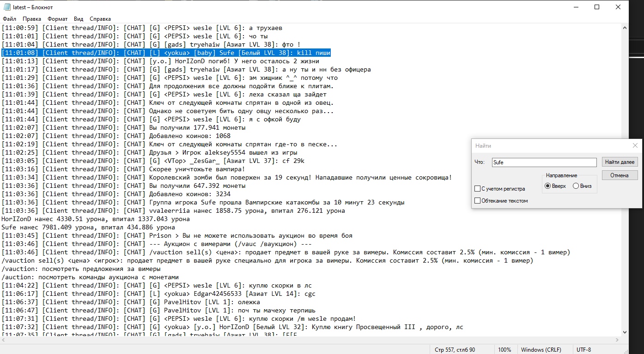Select the 'Вверх' direction radio button

point(548,186)
